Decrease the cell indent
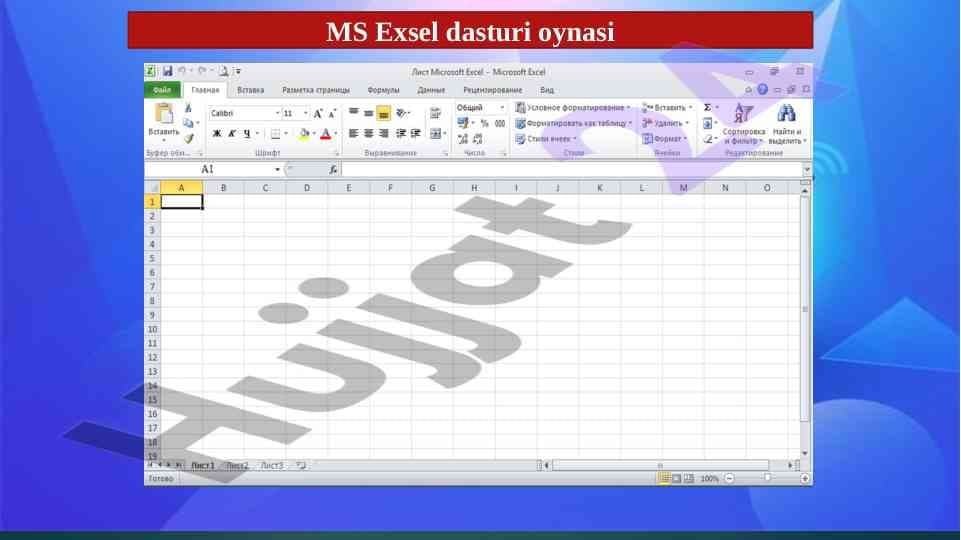 coord(401,133)
